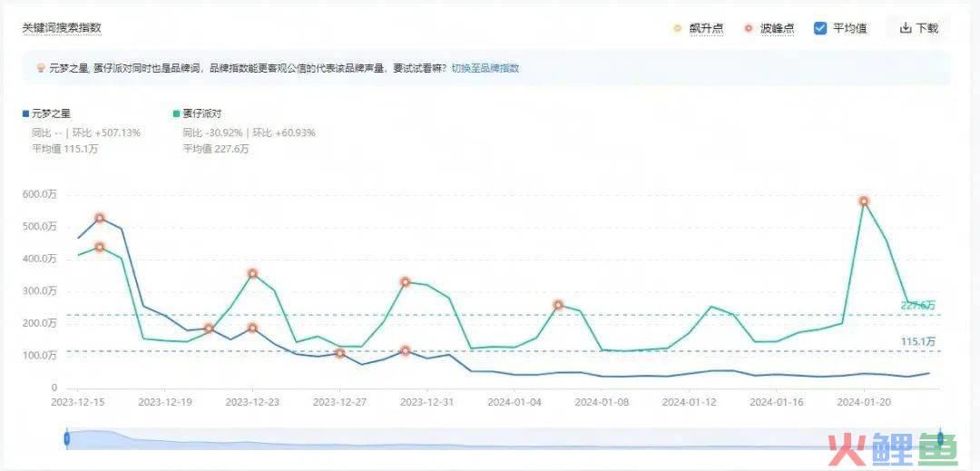Select the peak marker on 2023-12-21
The image size is (980, 471).
[x=209, y=328]
